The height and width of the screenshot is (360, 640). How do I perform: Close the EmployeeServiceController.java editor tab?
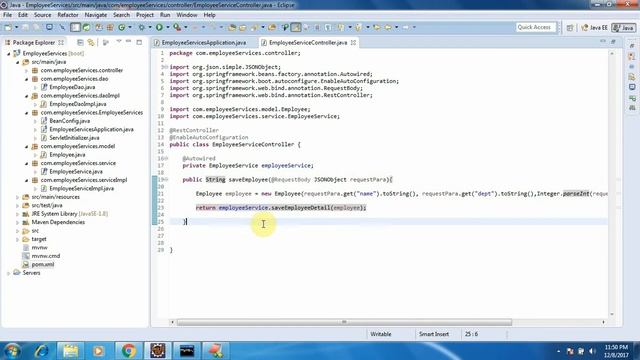(353, 42)
